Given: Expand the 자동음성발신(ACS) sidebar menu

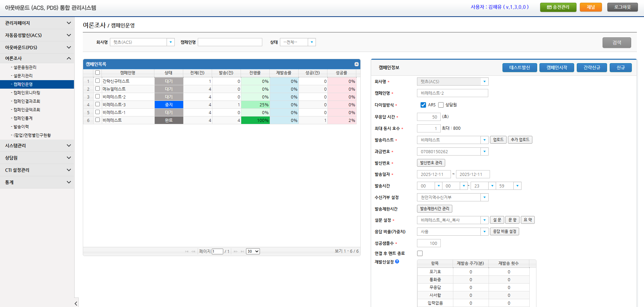Looking at the screenshot, I should coord(37,35).
